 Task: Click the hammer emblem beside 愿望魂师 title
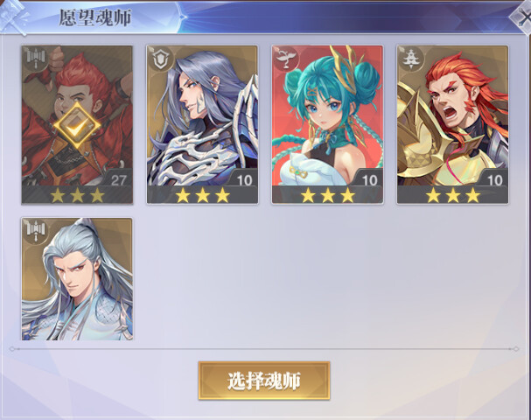[12, 17]
